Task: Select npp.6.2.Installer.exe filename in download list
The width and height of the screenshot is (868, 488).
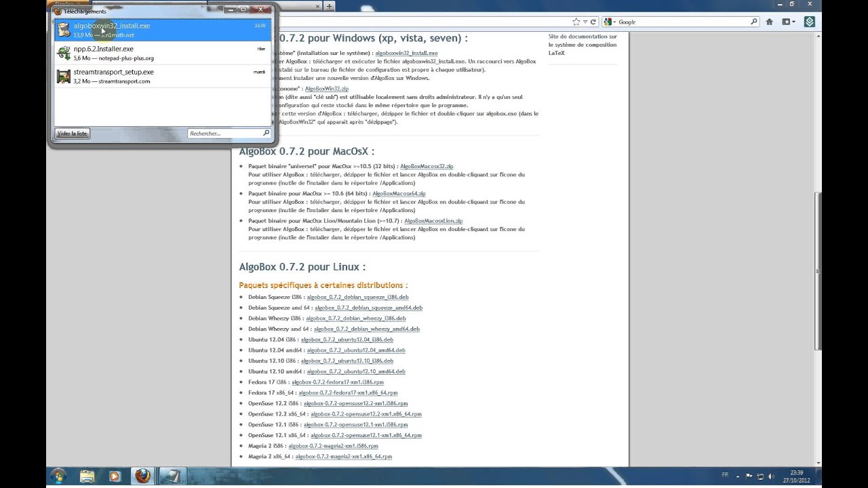Action: (x=103, y=49)
